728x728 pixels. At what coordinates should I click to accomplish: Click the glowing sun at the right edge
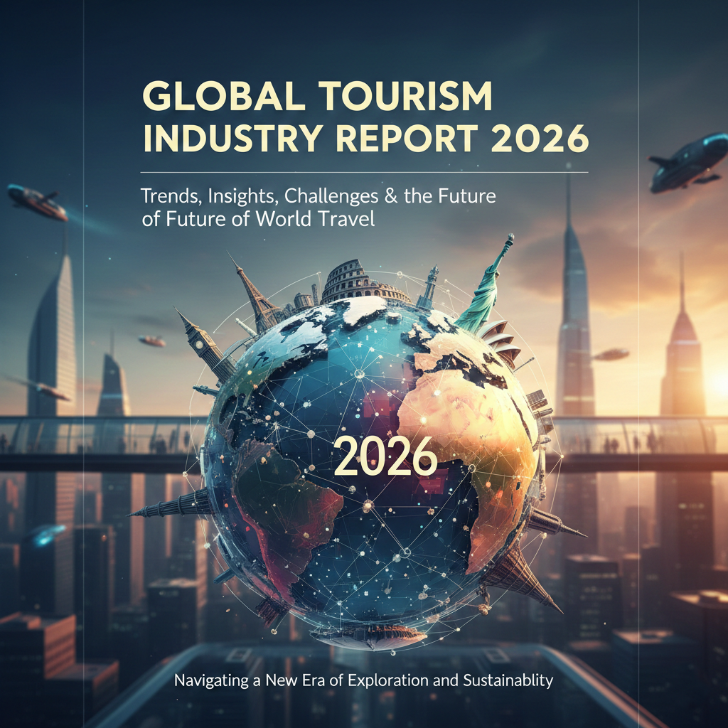point(718,382)
